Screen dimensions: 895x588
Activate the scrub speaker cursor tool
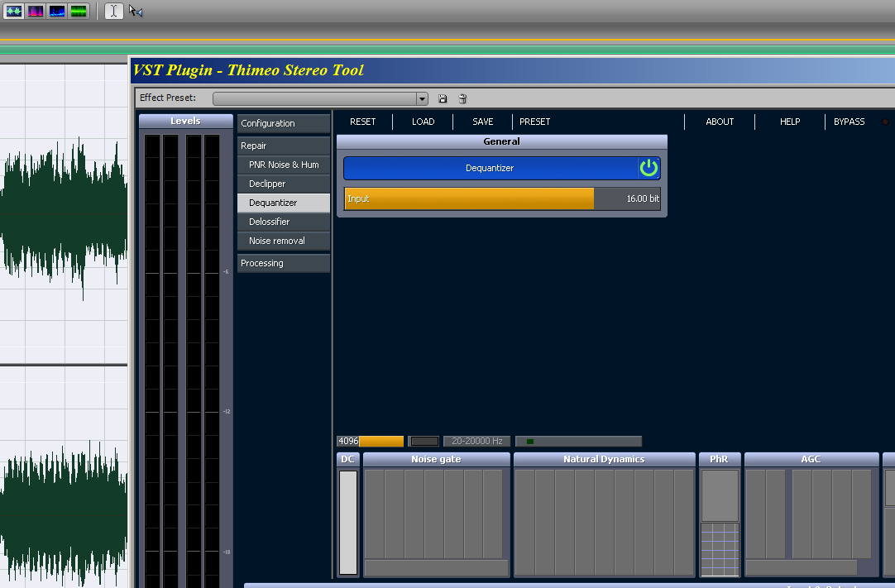click(136, 11)
